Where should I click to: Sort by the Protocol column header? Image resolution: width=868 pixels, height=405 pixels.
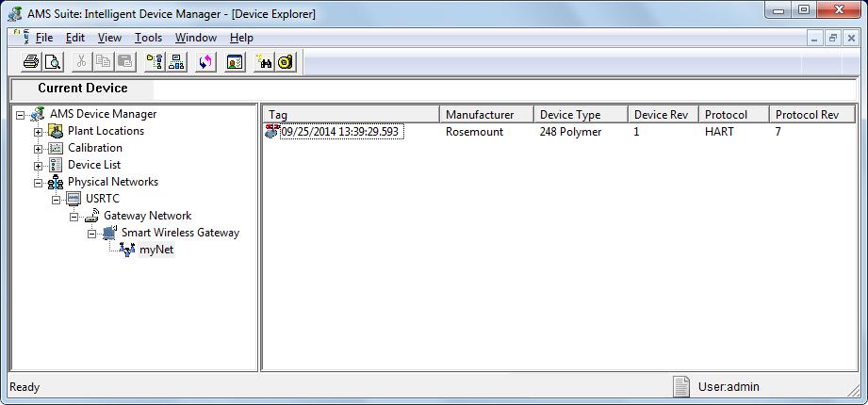tap(734, 115)
